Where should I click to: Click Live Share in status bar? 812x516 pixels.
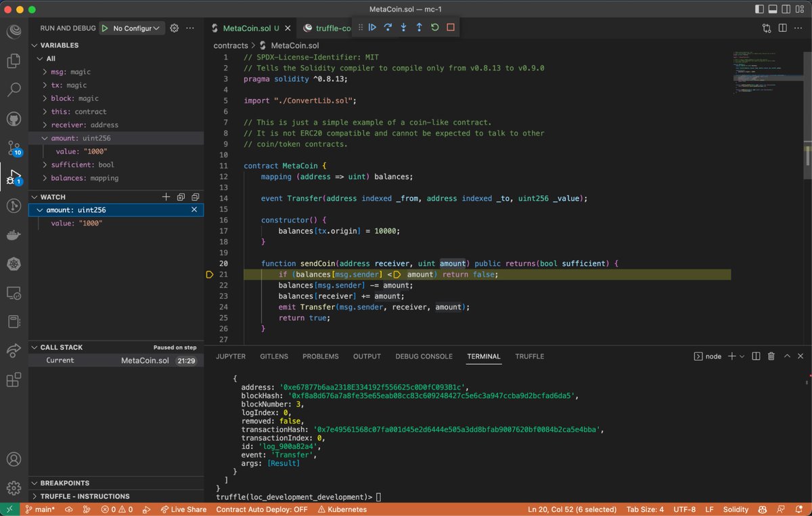point(183,509)
